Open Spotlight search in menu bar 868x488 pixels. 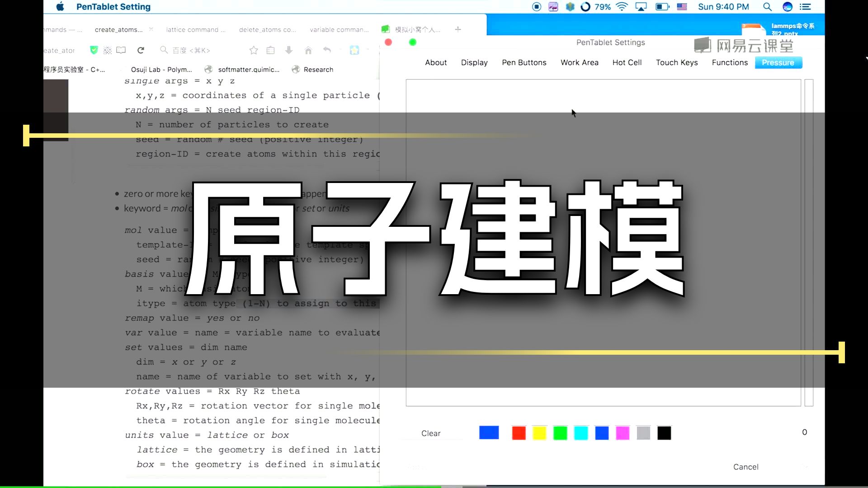click(x=767, y=7)
